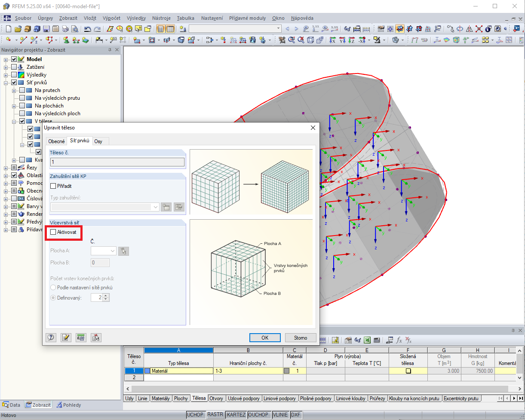This screenshot has height=420, width=525.
Task: Click the Redo arrow toolbar icon
Action: 97,29
